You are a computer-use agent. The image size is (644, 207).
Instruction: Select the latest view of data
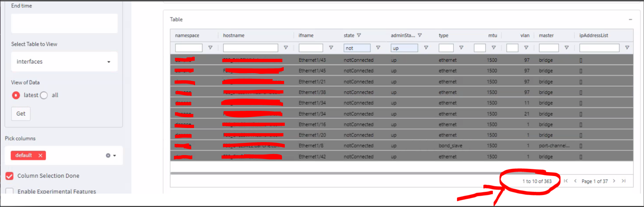[16, 95]
